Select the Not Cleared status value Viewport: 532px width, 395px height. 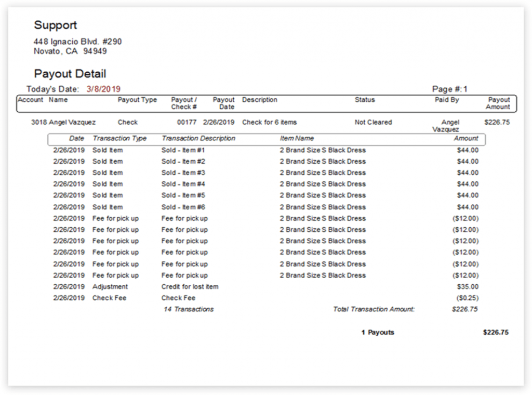(373, 123)
